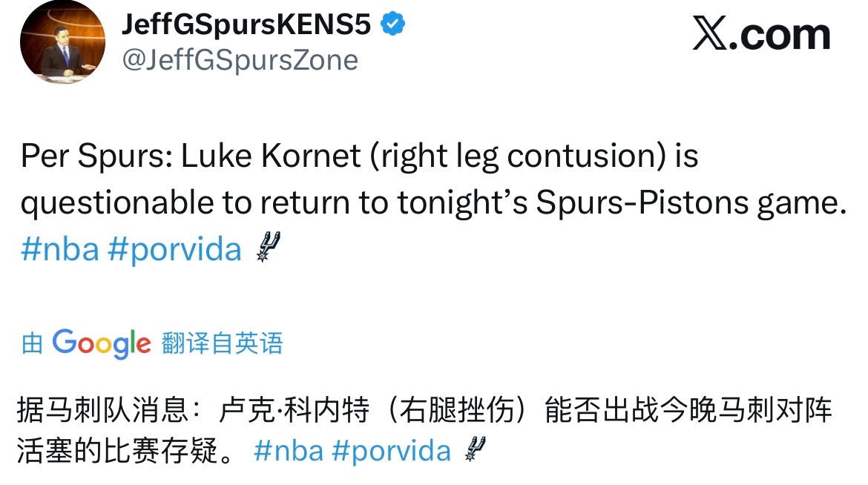The image size is (868, 485).
Task: Click "Spurs-Pistons game" in the tweet text
Action: pyautogui.click(x=691, y=203)
